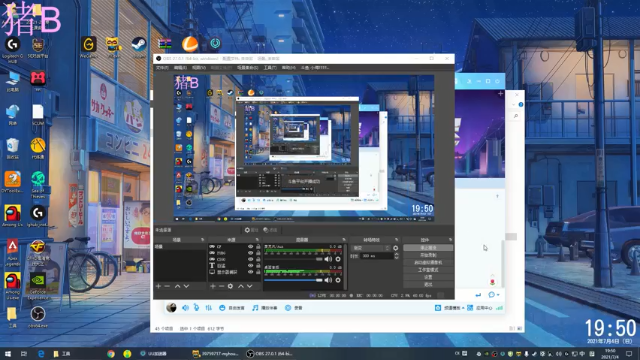Adjust Mic/Aux volume slider

pyautogui.click(x=293, y=259)
